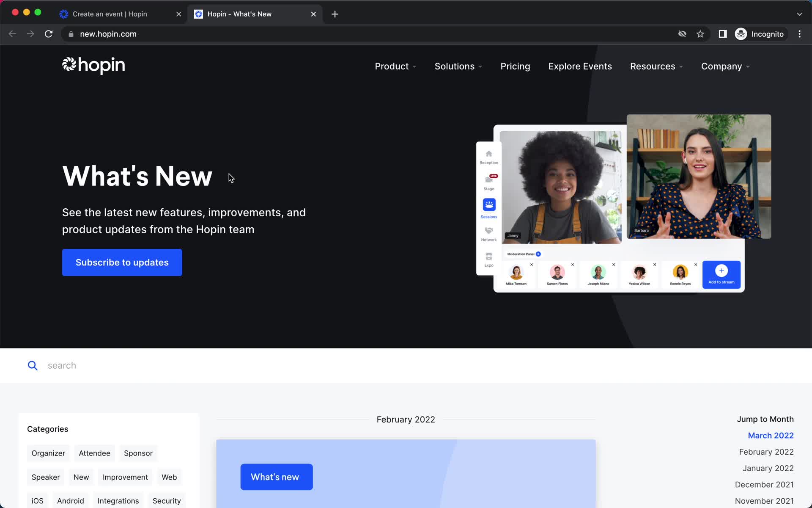Open the side panel icon in Chrome toolbar

(723, 34)
